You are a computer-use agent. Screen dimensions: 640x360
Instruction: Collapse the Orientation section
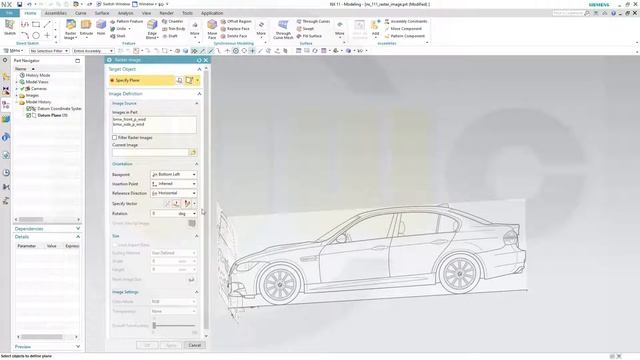click(196, 164)
